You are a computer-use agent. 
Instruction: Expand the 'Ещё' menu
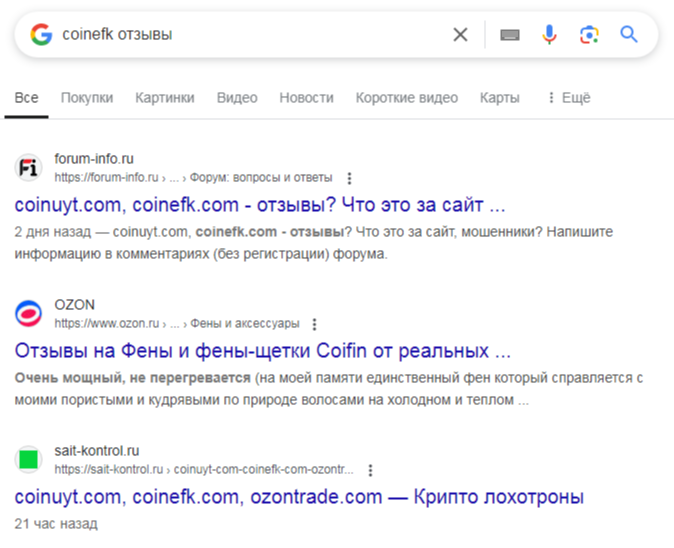(569, 98)
